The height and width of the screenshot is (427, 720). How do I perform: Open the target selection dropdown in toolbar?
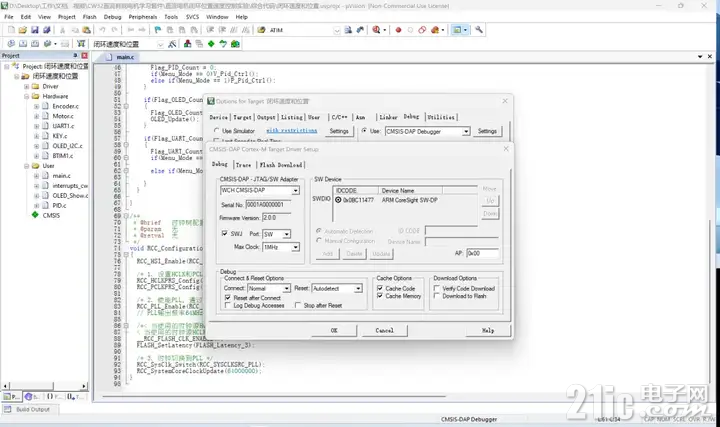click(160, 44)
